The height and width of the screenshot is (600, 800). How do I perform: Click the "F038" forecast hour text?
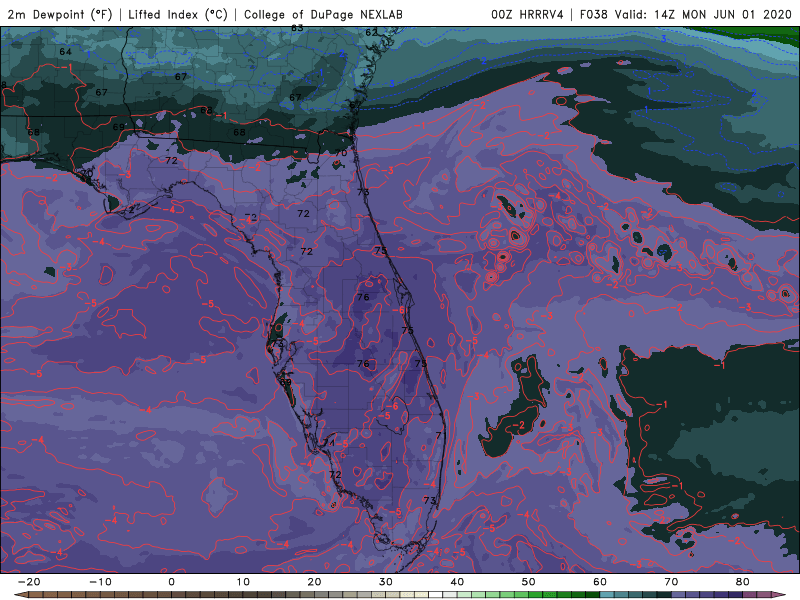click(x=593, y=14)
